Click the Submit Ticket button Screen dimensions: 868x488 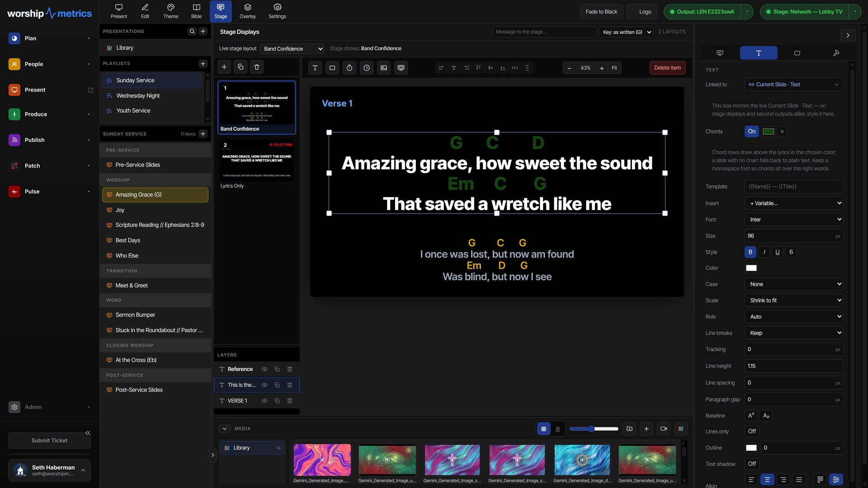click(49, 441)
